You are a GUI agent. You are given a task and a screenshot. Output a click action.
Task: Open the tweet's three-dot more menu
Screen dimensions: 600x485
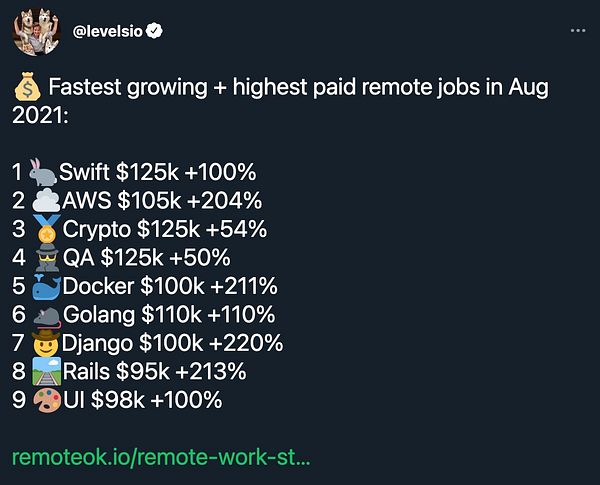pyautogui.click(x=577, y=31)
